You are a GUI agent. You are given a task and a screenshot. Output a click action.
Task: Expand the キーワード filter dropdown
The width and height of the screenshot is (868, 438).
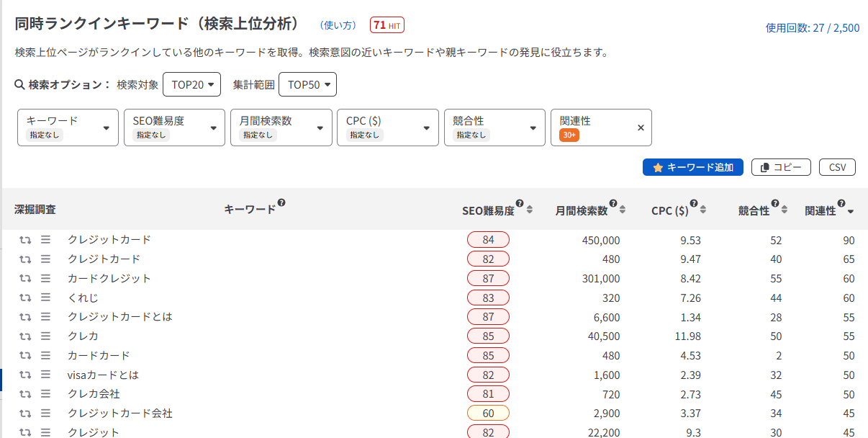click(x=68, y=128)
